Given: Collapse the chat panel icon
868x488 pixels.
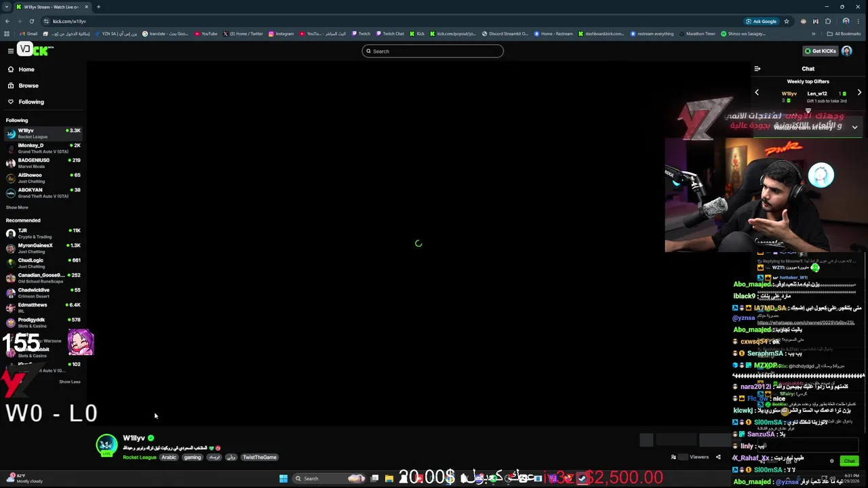Looking at the screenshot, I should [757, 68].
